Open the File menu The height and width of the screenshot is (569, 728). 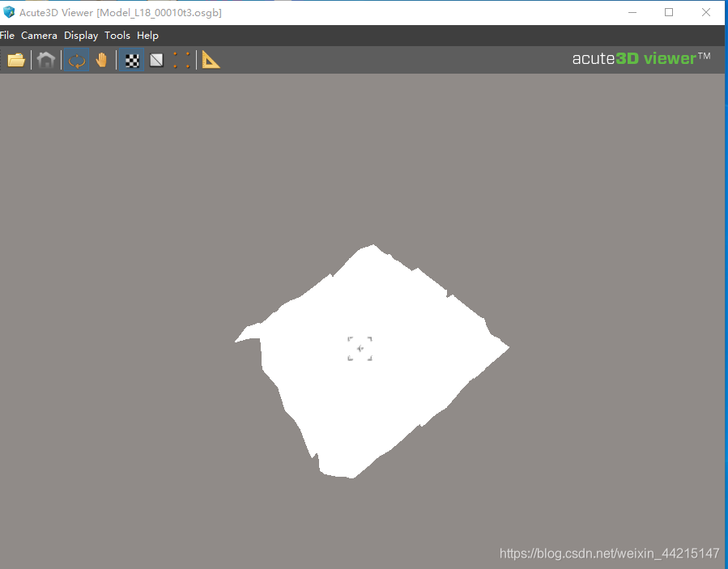(7, 36)
